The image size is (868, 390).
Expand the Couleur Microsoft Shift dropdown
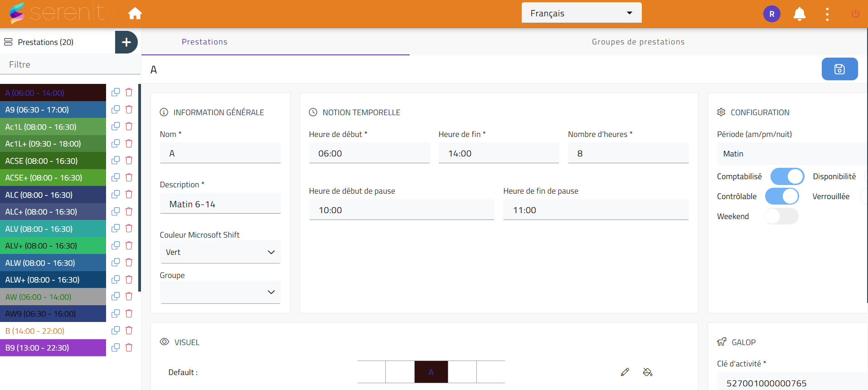pos(220,252)
